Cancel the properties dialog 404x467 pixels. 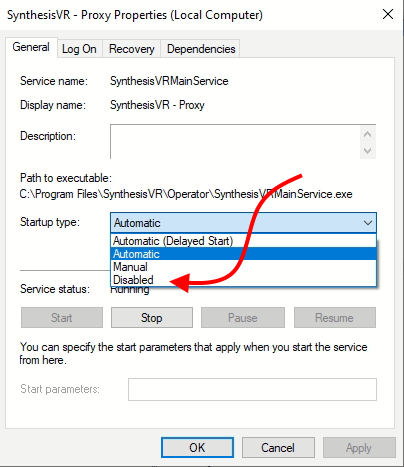(278, 448)
